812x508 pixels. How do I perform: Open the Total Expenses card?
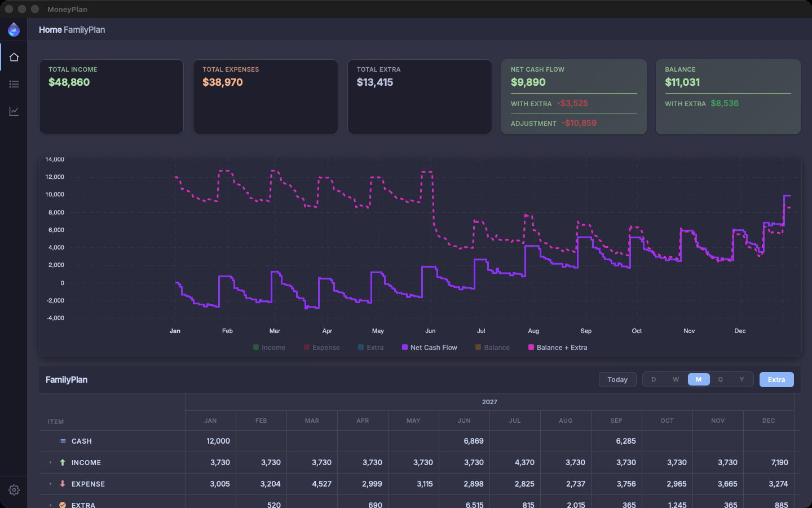point(266,97)
